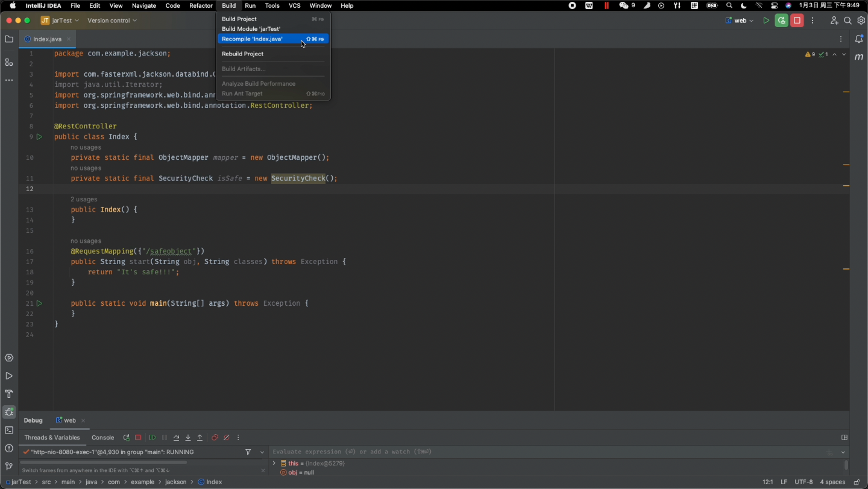
Task: Expand the 'this' variable node
Action: coord(274,464)
